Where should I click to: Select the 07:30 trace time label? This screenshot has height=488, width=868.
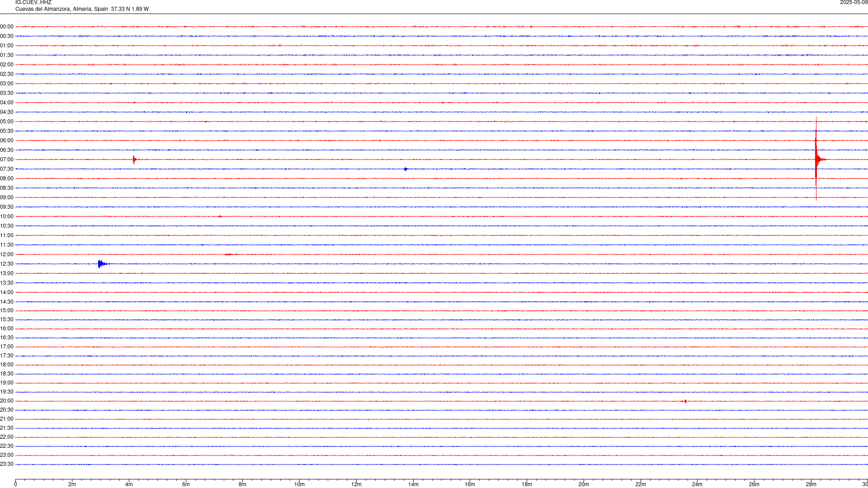click(7, 169)
